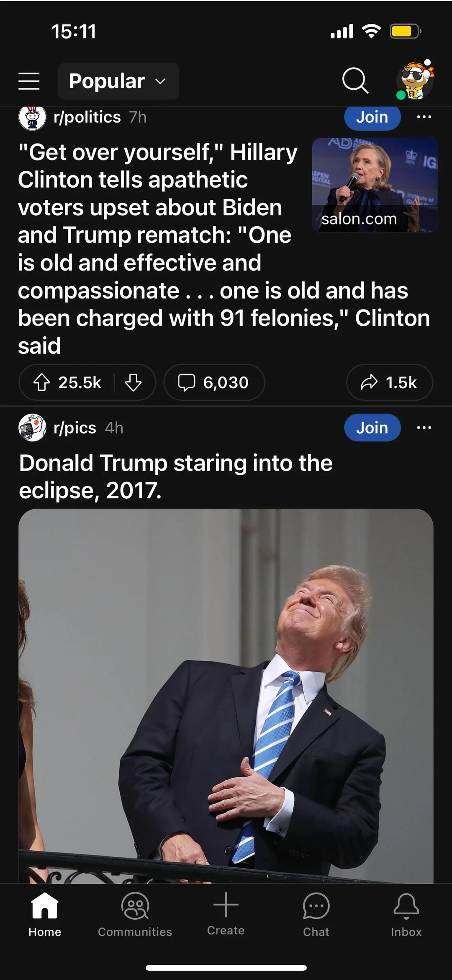
Task: Open r/politics post overflow menu
Action: pyautogui.click(x=424, y=117)
